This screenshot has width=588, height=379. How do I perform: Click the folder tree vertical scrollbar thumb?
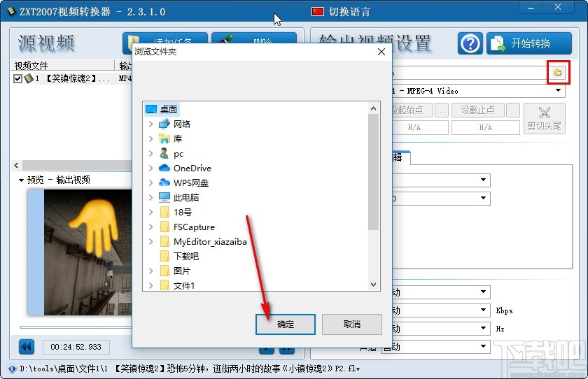(x=373, y=172)
